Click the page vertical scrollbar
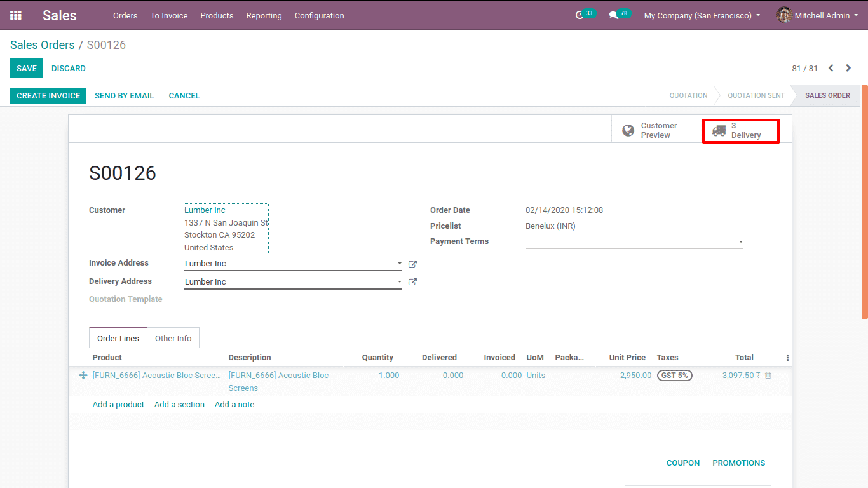868x488 pixels. 864,201
